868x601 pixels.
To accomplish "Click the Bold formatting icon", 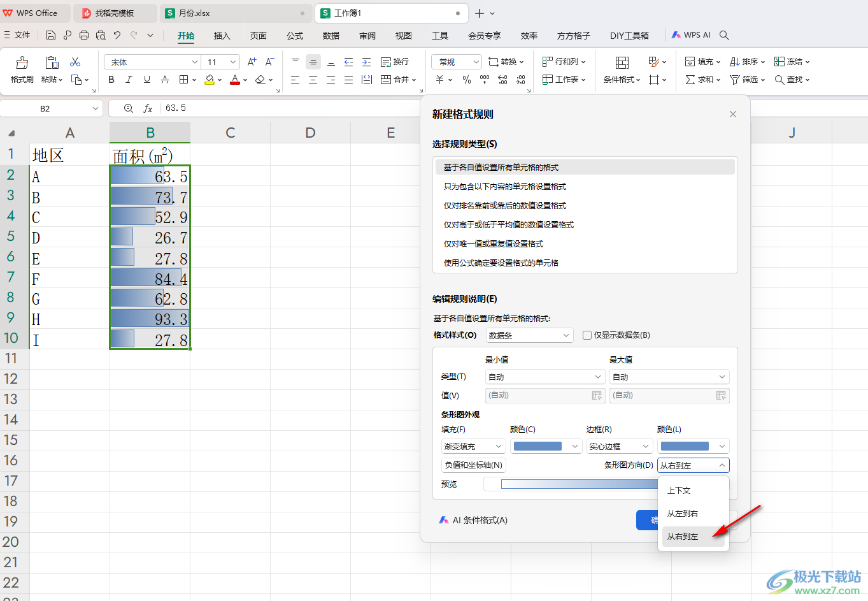I will (111, 80).
